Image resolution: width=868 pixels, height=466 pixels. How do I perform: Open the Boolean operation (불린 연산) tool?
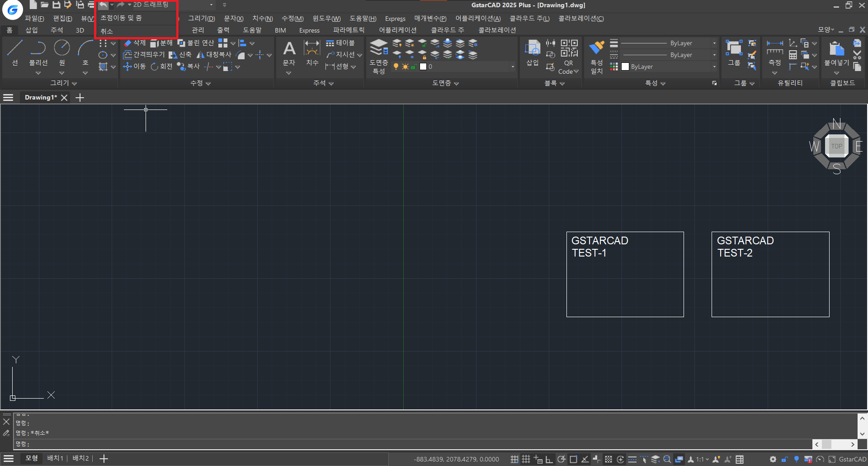click(196, 43)
